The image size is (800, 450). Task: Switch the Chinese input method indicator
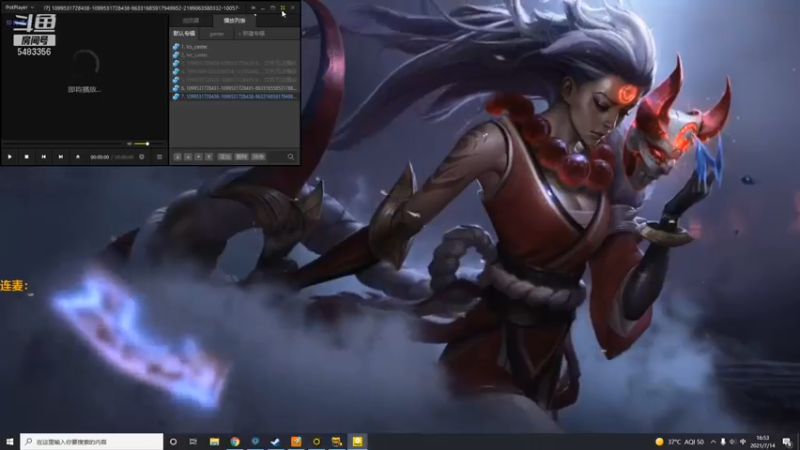[x=743, y=442]
